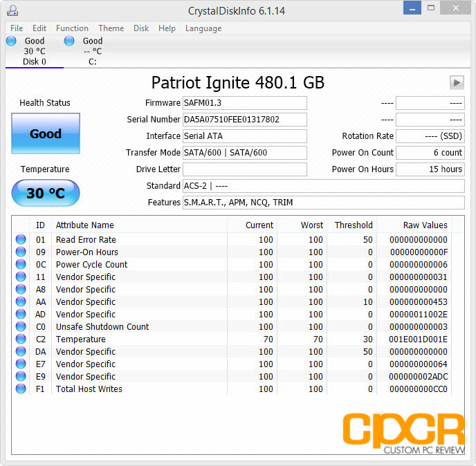
Task: Select the Power-On Hours attribute text
Action: pyautogui.click(x=86, y=252)
